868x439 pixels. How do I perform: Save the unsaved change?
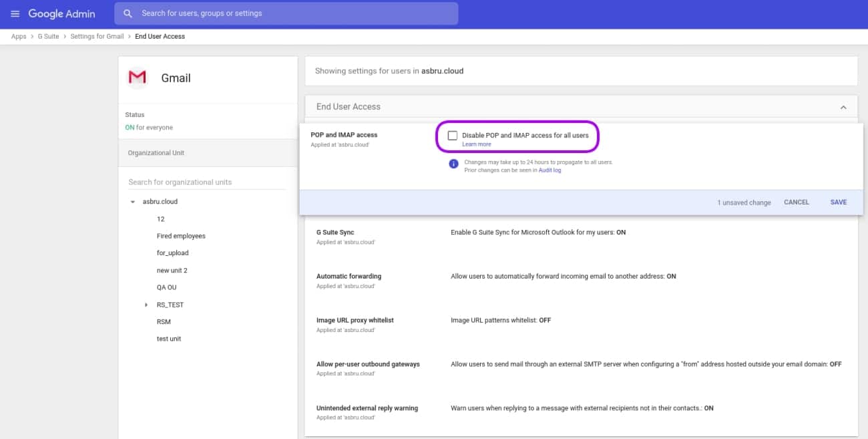click(x=838, y=202)
